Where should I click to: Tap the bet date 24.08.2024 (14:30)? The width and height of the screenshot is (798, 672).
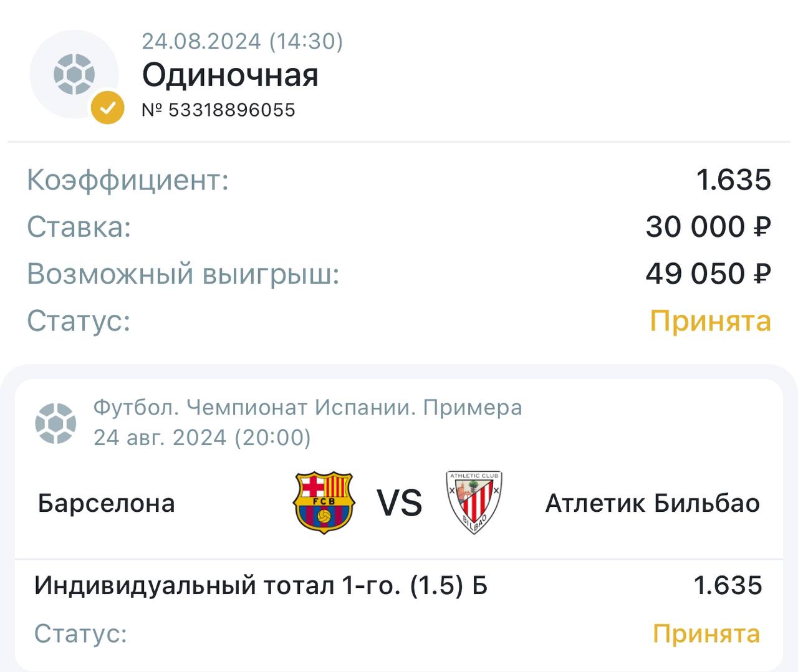[x=242, y=41]
